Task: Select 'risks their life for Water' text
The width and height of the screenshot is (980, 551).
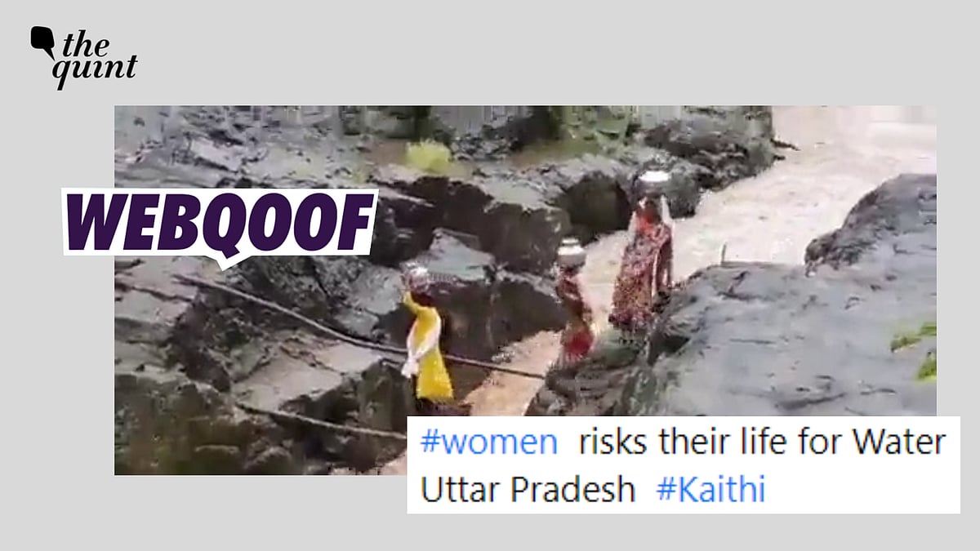Action: (763, 442)
